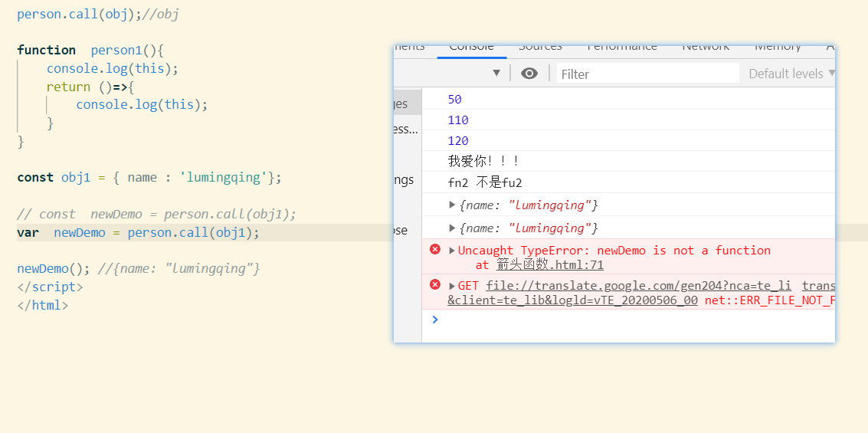
Task: Select the console message fn2 不是fu2
Action: click(x=485, y=183)
